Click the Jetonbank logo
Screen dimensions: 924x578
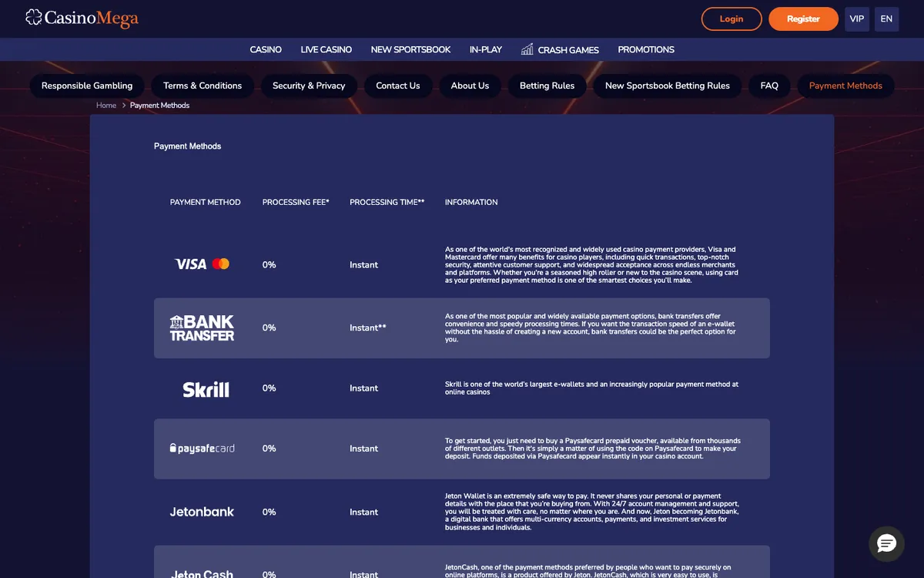pyautogui.click(x=202, y=512)
